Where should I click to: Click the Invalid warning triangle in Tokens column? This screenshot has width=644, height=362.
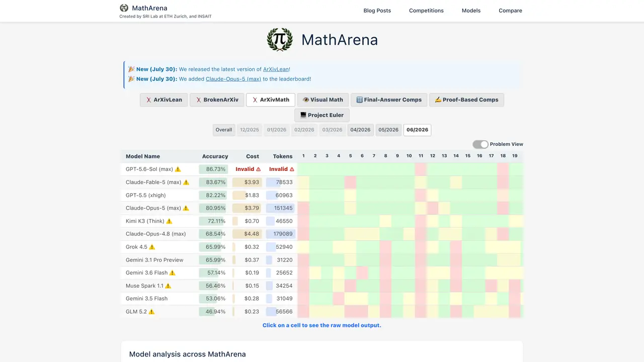click(x=292, y=169)
